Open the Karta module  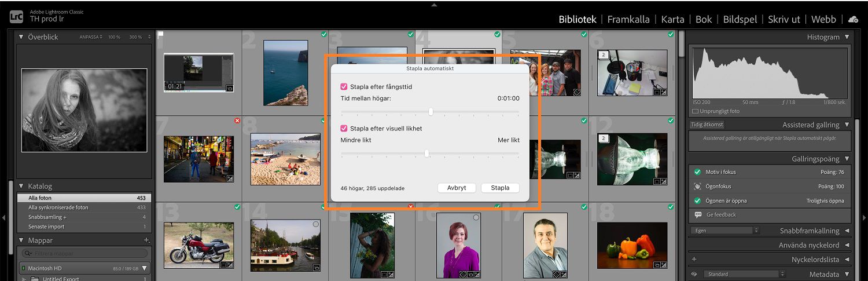(672, 19)
